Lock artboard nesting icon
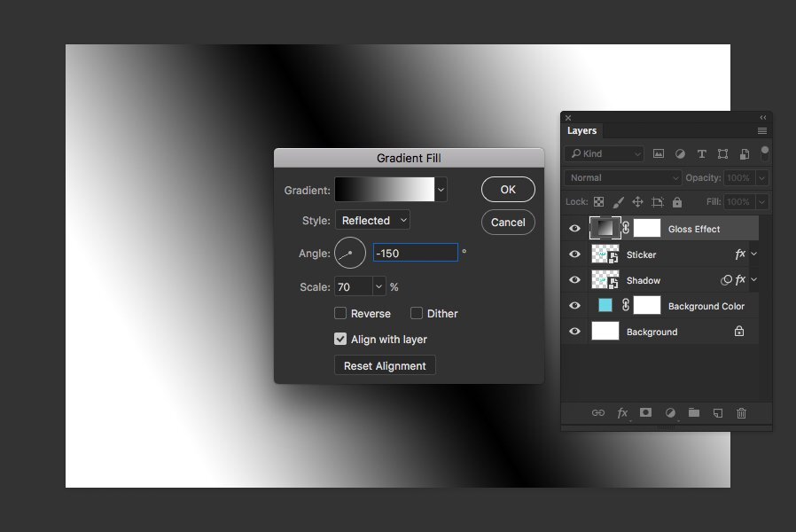 click(658, 202)
